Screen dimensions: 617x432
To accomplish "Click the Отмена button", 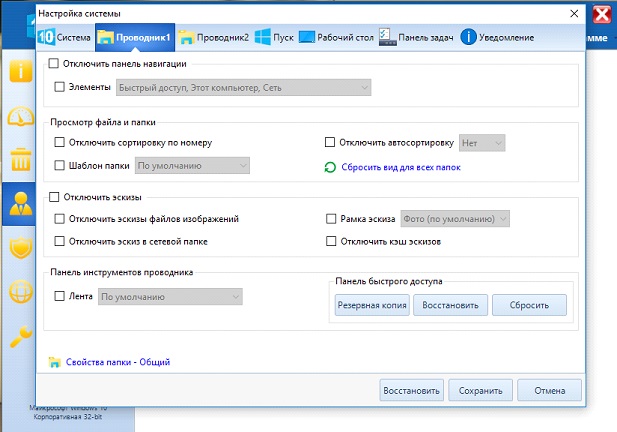I will tap(549, 390).
